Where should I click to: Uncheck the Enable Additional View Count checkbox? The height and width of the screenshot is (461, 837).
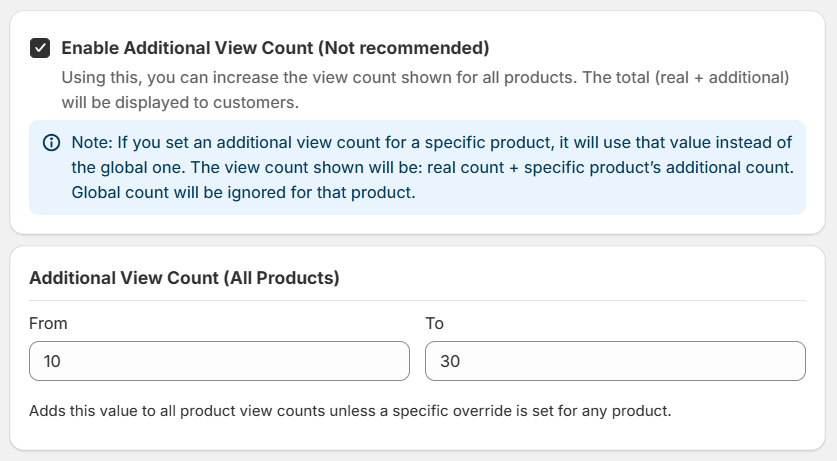[x=40, y=47]
